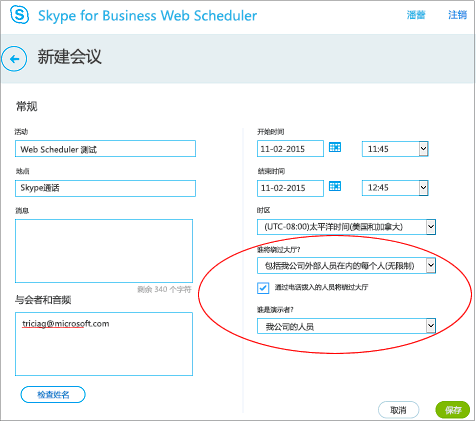Click the Skype for Business Web Scheduler title
This screenshot has height=422, width=476.
pos(147,16)
